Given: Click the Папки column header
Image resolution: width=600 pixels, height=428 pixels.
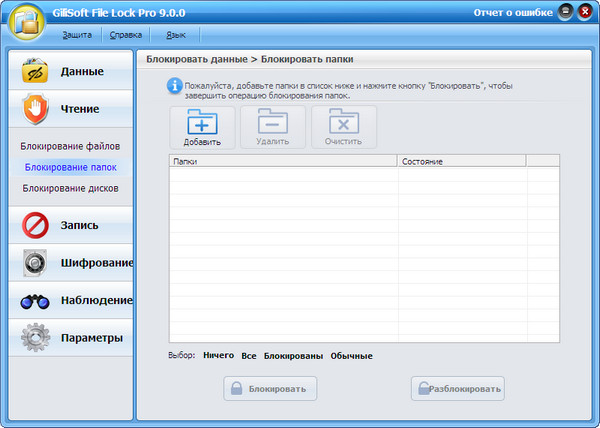Looking at the screenshot, I should [283, 160].
